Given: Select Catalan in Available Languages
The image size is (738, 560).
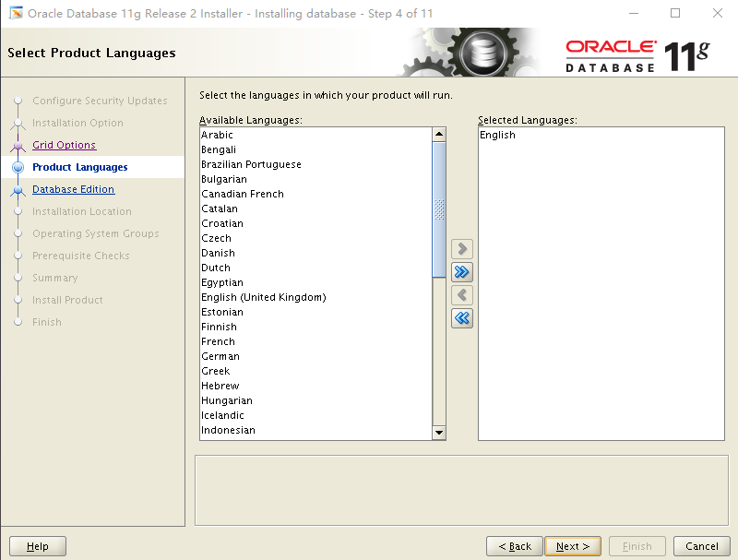Looking at the screenshot, I should (x=315, y=209).
